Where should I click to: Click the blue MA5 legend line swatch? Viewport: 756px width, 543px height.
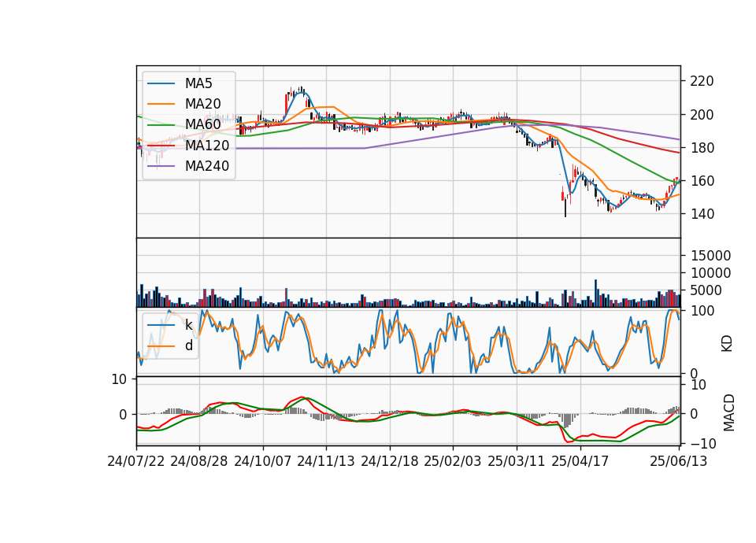click(x=161, y=84)
